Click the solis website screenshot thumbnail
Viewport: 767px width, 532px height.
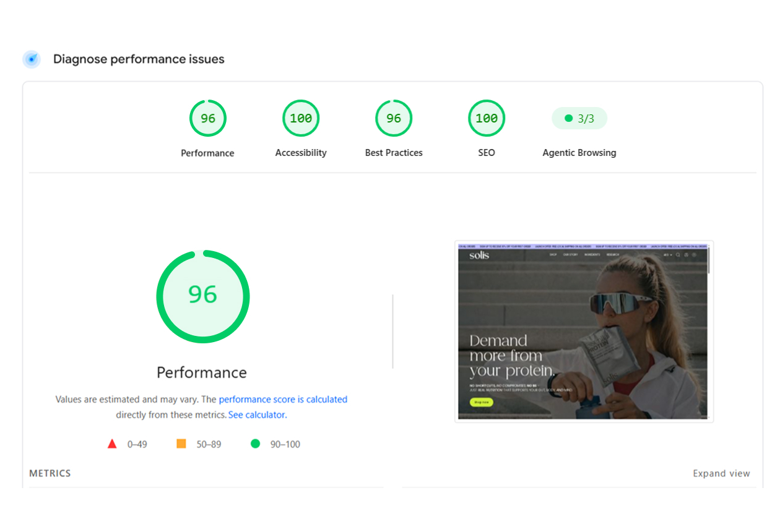coord(584,332)
